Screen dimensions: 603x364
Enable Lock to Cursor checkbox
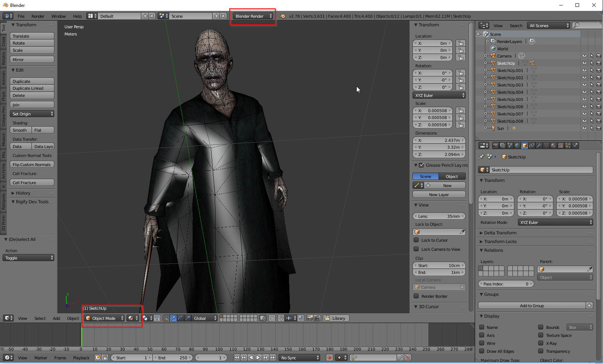click(416, 240)
